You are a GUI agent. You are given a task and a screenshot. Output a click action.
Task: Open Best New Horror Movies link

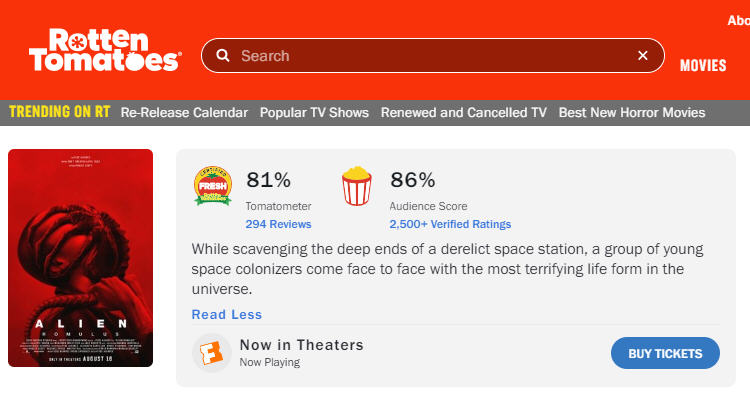tap(632, 112)
